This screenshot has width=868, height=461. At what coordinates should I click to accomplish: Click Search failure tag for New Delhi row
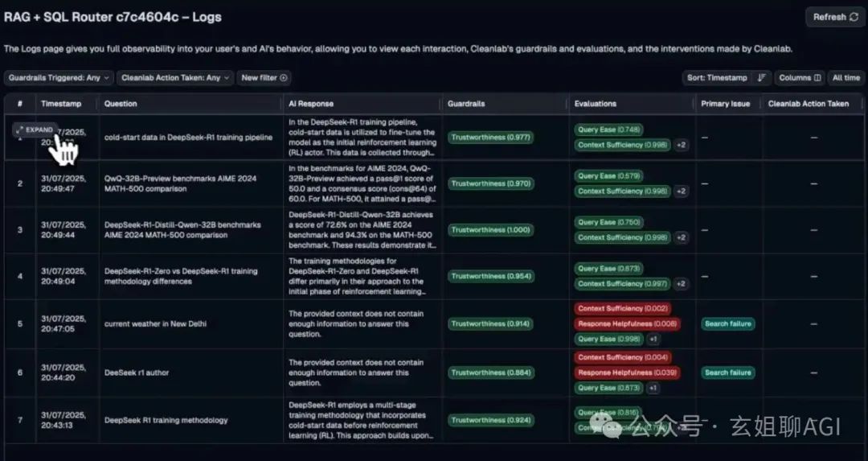[x=728, y=323]
